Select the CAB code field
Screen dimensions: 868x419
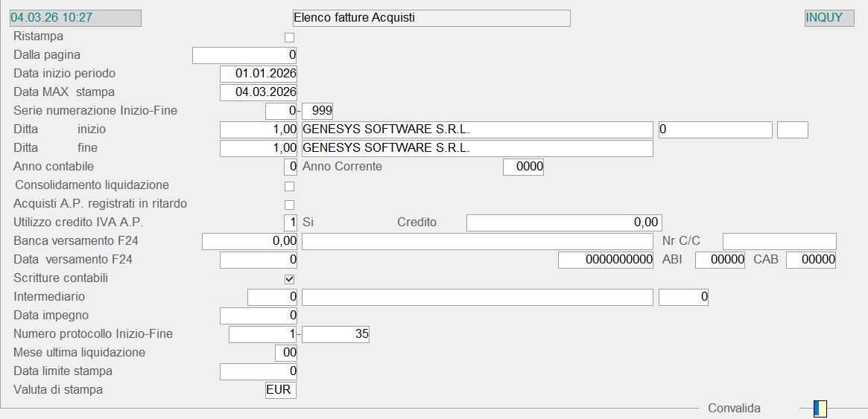[811, 260]
